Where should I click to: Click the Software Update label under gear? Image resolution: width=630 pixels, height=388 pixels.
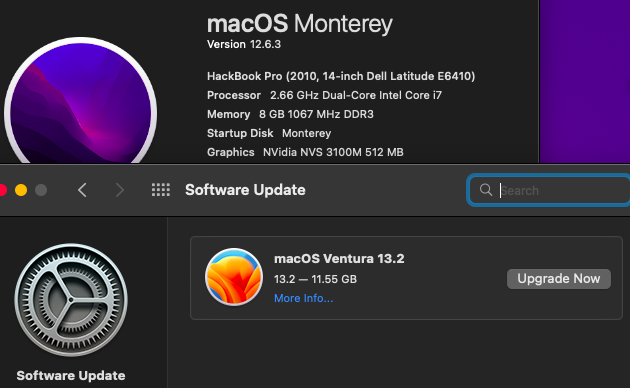pos(71,376)
